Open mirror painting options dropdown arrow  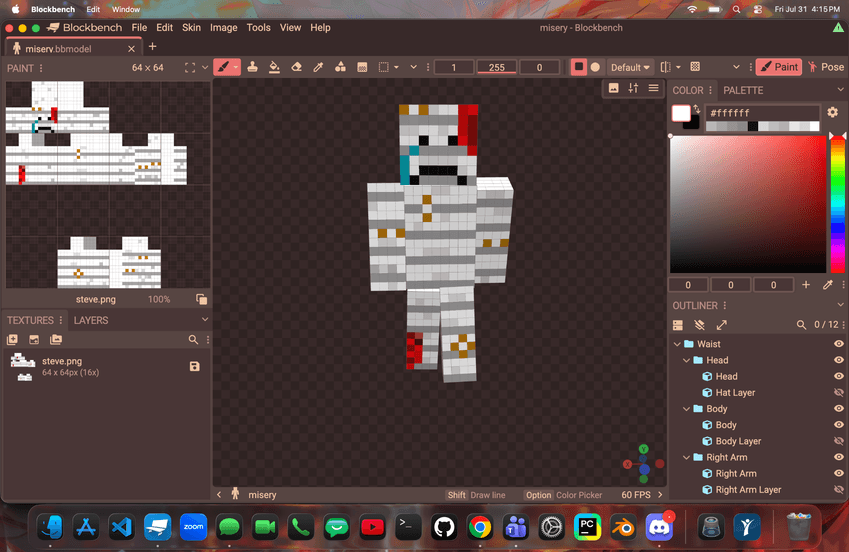[678, 67]
